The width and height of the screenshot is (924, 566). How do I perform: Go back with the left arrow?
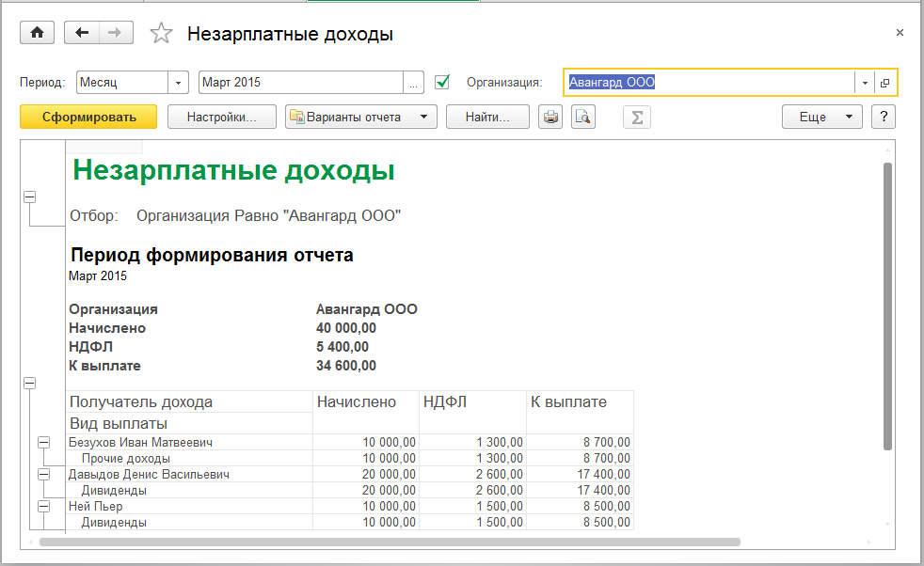(x=82, y=33)
